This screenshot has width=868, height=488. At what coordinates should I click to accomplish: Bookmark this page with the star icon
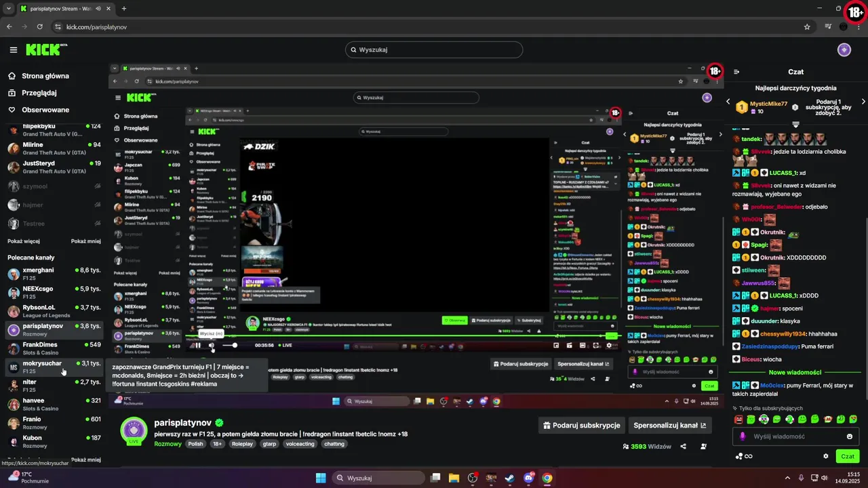click(x=807, y=26)
